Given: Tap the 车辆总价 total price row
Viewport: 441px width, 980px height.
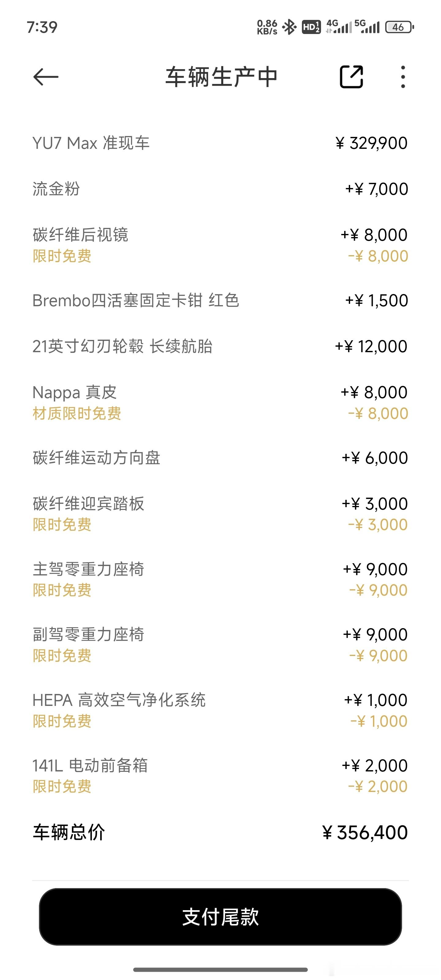Looking at the screenshot, I should tap(220, 832).
